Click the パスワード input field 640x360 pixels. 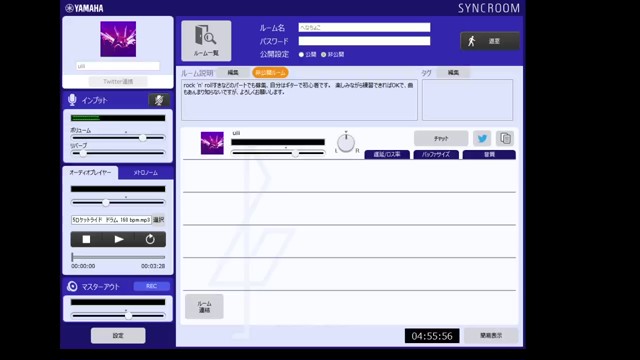coord(364,41)
